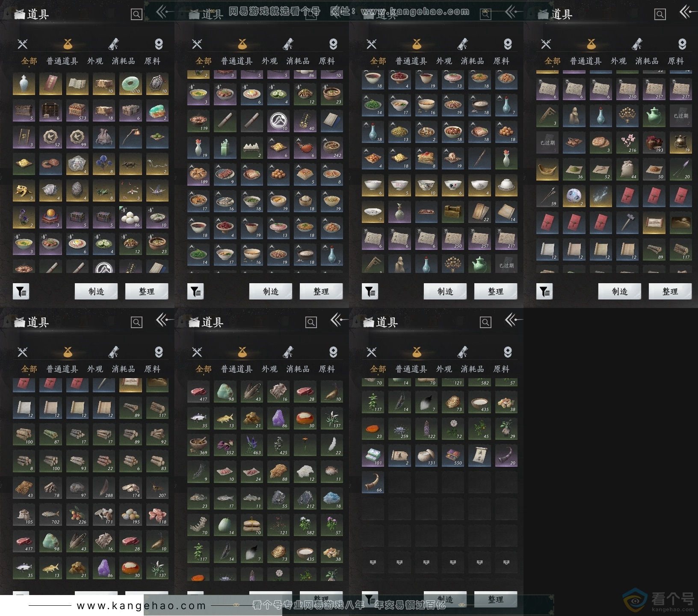Switch to 外观 tab in the top-right panel
Image resolution: width=698 pixels, height=616 pixels.
618,61
